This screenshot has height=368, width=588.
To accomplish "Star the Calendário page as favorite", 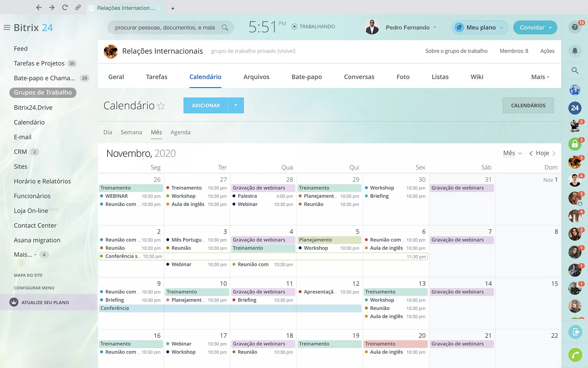I will coord(161,106).
